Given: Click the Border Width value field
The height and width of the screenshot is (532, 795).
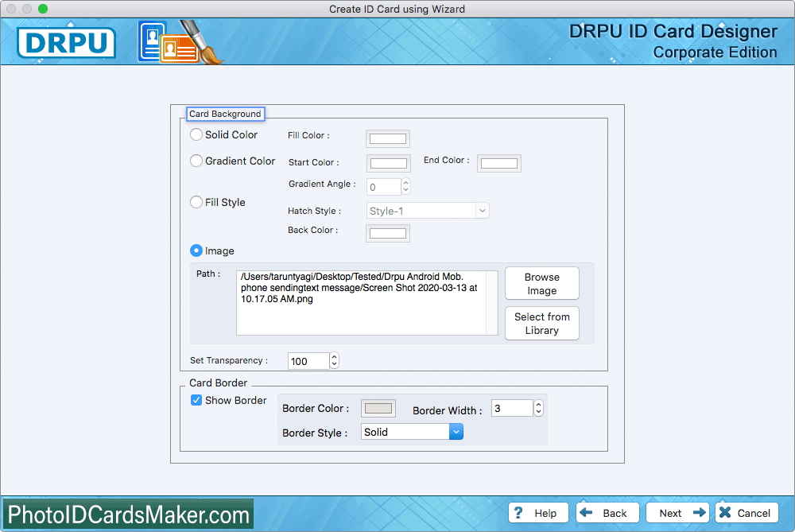Looking at the screenshot, I should point(512,408).
